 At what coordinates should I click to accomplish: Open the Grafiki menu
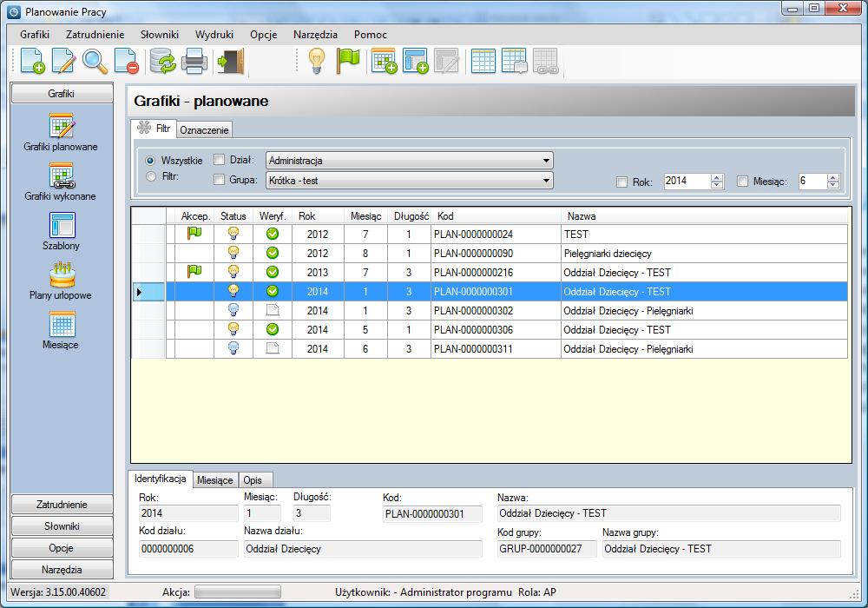coord(35,35)
